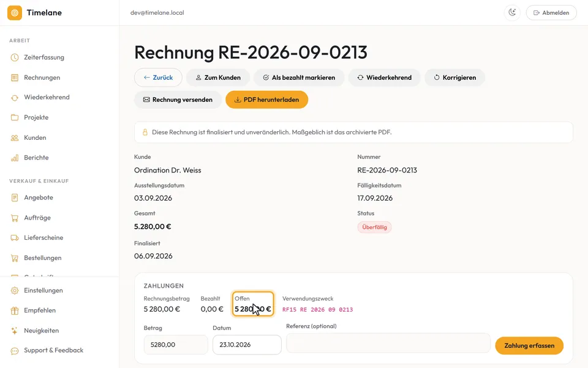The image size is (588, 368).
Task: Click the Nummer value RE-2026-09-0213
Action: point(387,170)
